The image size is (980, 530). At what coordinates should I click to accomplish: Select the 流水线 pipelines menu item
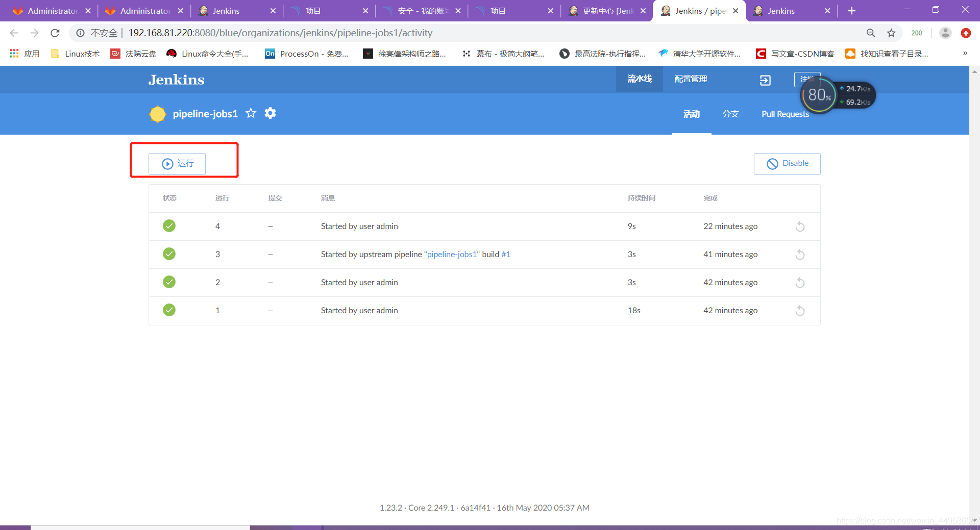640,79
